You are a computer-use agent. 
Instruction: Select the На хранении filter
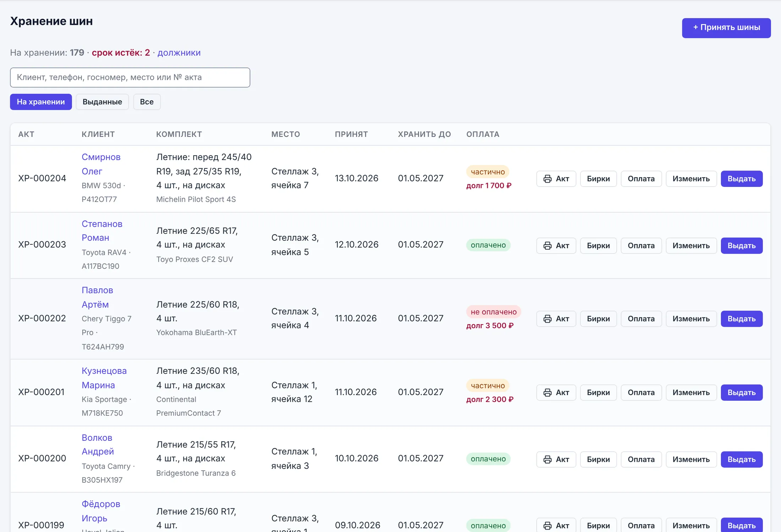pos(41,102)
